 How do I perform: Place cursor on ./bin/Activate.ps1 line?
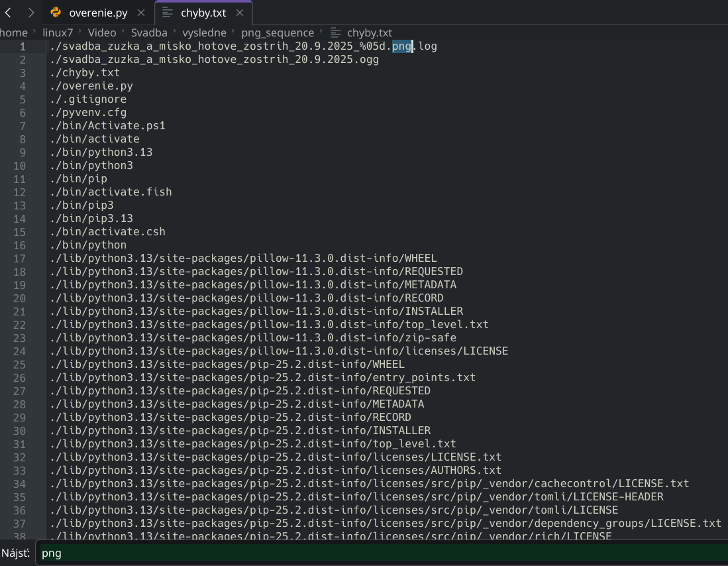point(107,126)
